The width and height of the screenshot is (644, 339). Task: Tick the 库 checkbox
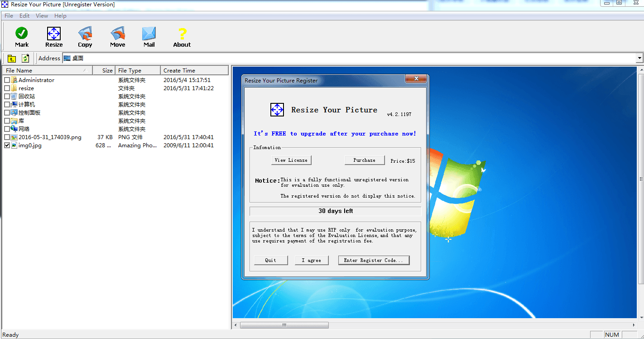(x=7, y=121)
